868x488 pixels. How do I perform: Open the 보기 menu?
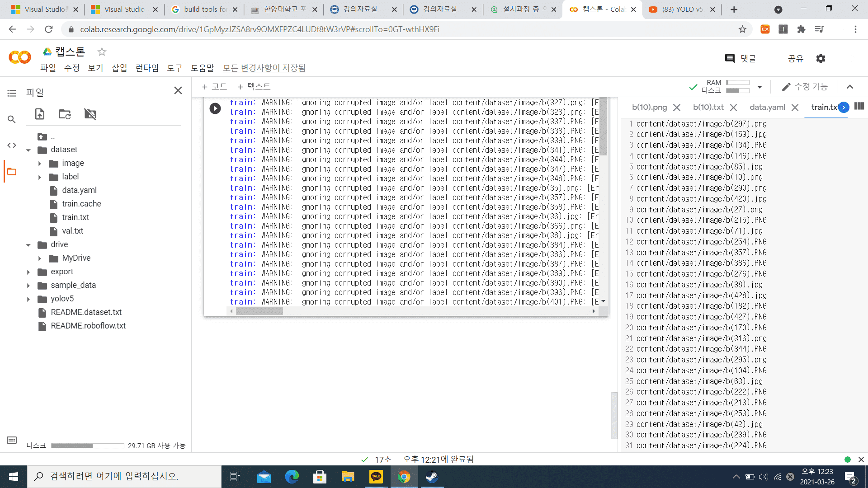[x=95, y=68]
